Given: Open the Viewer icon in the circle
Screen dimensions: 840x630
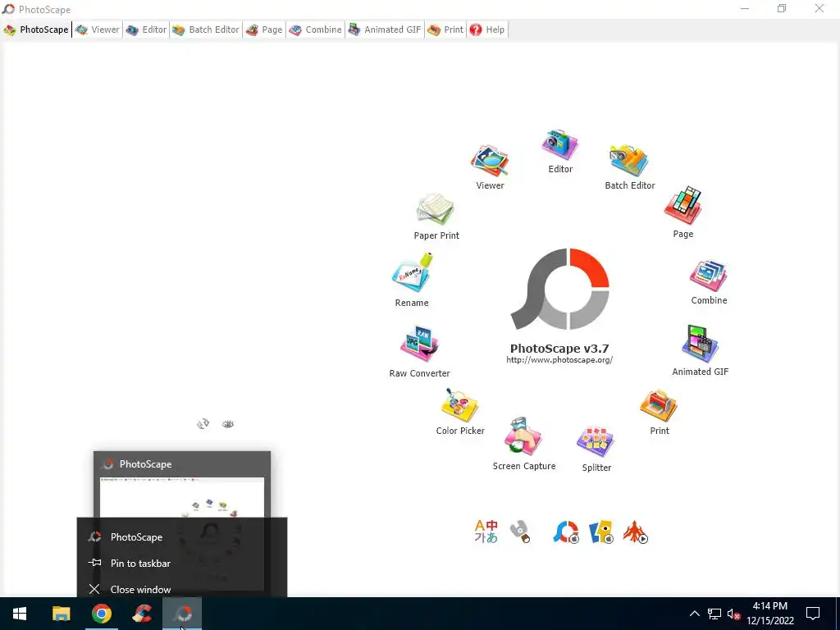Looking at the screenshot, I should pyautogui.click(x=490, y=161).
